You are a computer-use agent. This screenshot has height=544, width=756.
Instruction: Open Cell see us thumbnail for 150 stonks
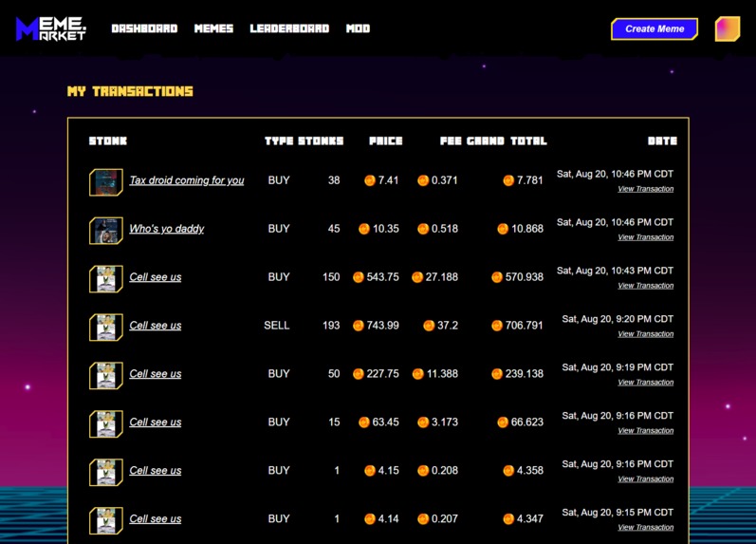(106, 278)
